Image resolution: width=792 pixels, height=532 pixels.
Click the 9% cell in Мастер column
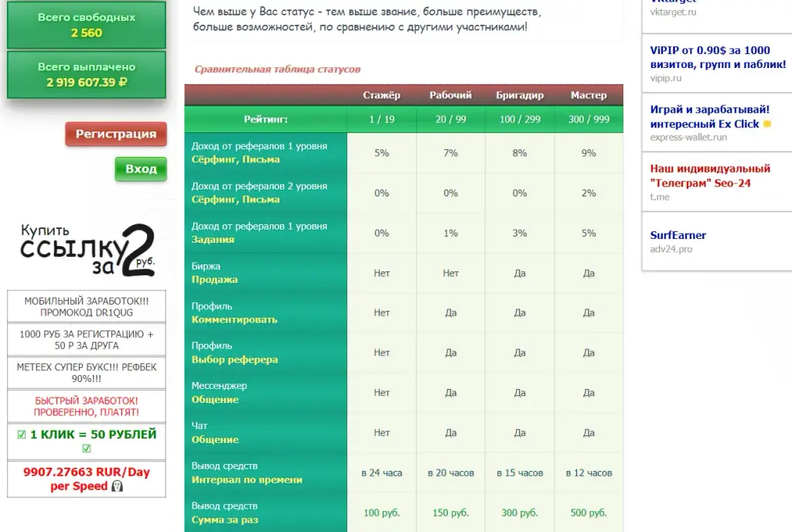[589, 153]
